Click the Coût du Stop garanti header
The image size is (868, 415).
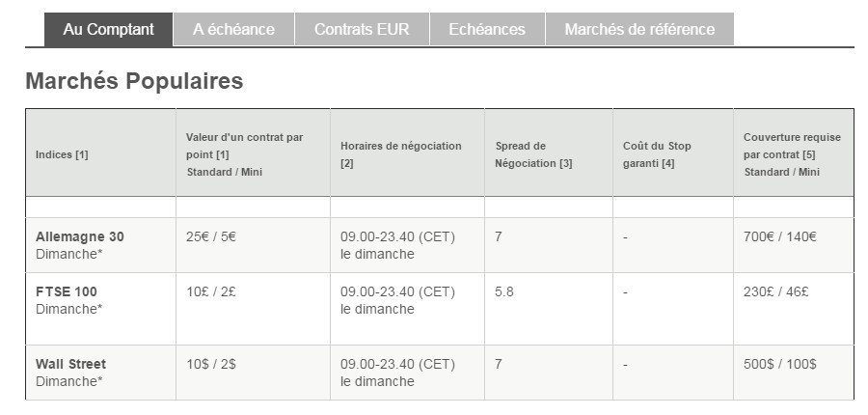pos(657,153)
